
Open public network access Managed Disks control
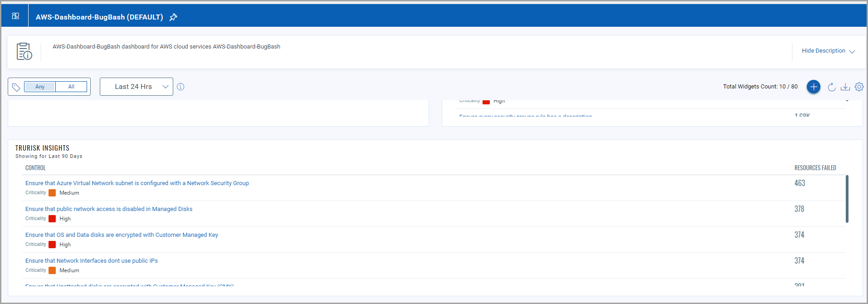[x=109, y=209]
